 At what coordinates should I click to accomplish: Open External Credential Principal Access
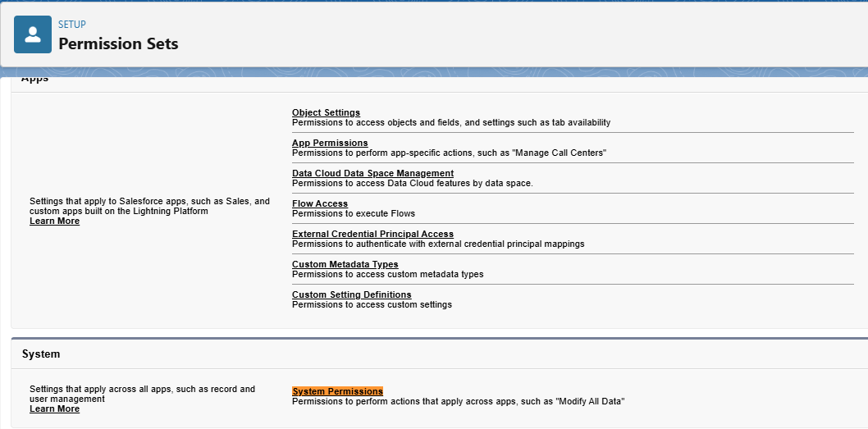point(373,234)
